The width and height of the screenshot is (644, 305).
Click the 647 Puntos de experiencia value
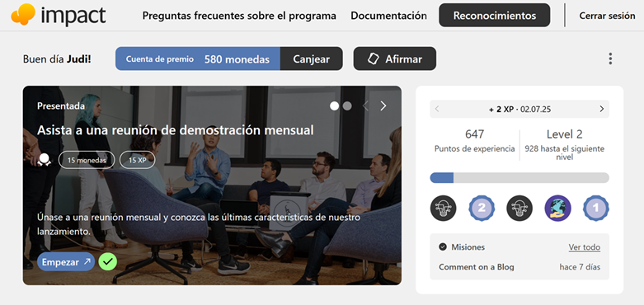(474, 141)
